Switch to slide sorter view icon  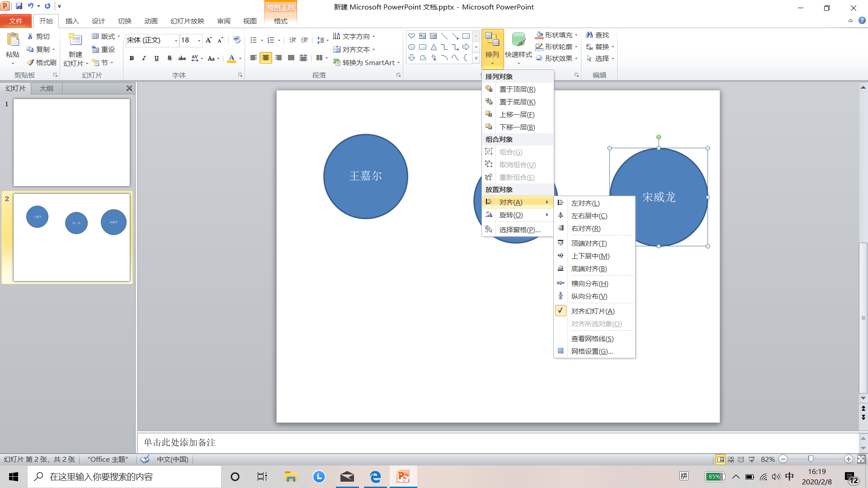(731, 460)
